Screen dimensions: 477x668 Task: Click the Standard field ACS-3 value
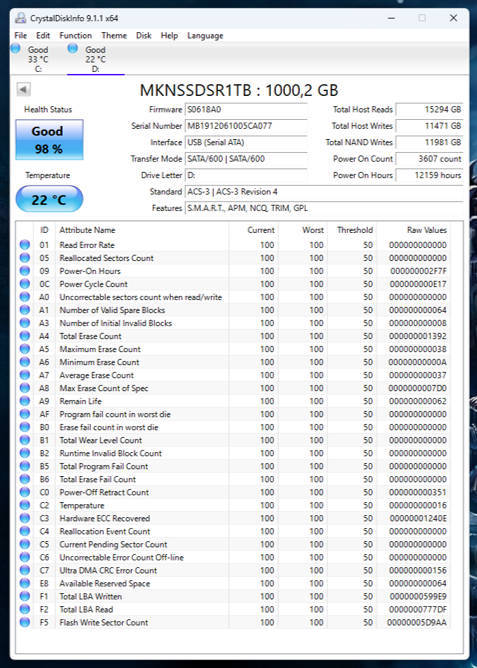click(x=324, y=192)
